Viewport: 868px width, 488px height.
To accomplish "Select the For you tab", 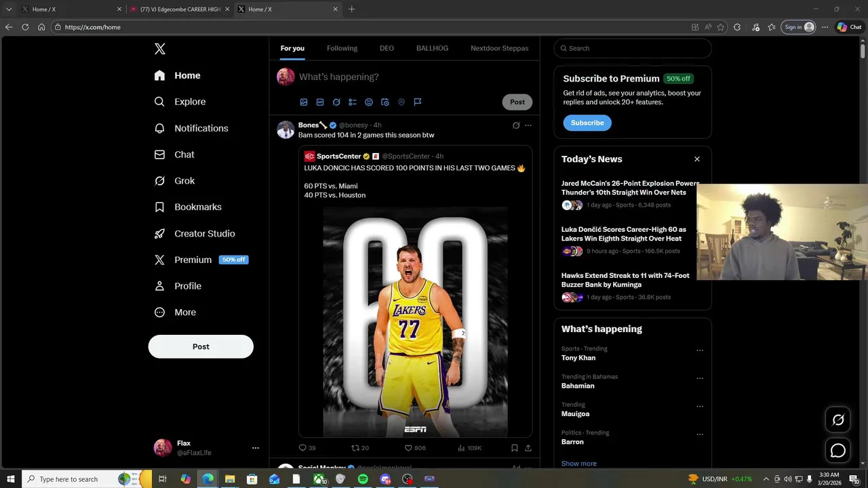I will (x=292, y=48).
